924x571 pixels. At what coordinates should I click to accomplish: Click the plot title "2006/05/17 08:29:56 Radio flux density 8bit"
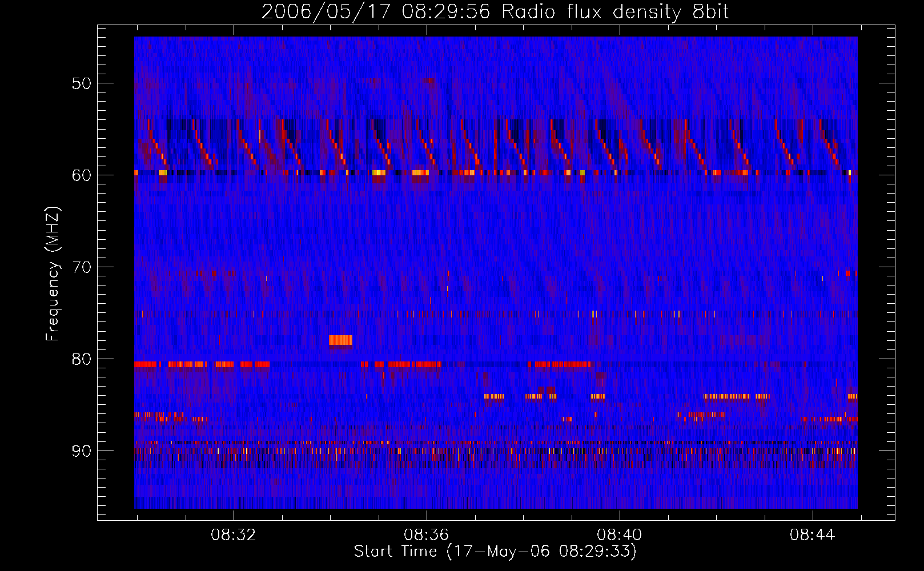495,11
